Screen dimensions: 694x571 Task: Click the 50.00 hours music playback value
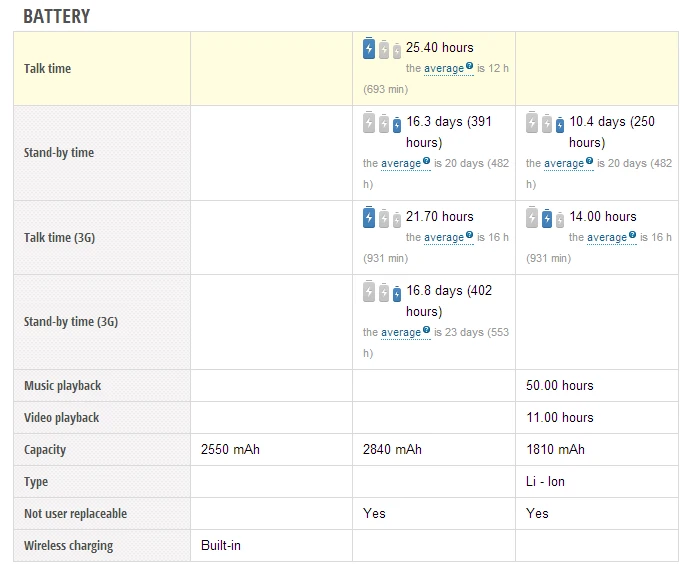click(x=559, y=386)
